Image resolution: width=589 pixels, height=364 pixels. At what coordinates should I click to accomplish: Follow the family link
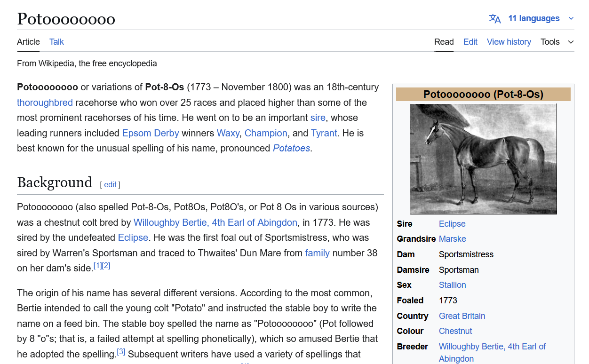(x=318, y=253)
